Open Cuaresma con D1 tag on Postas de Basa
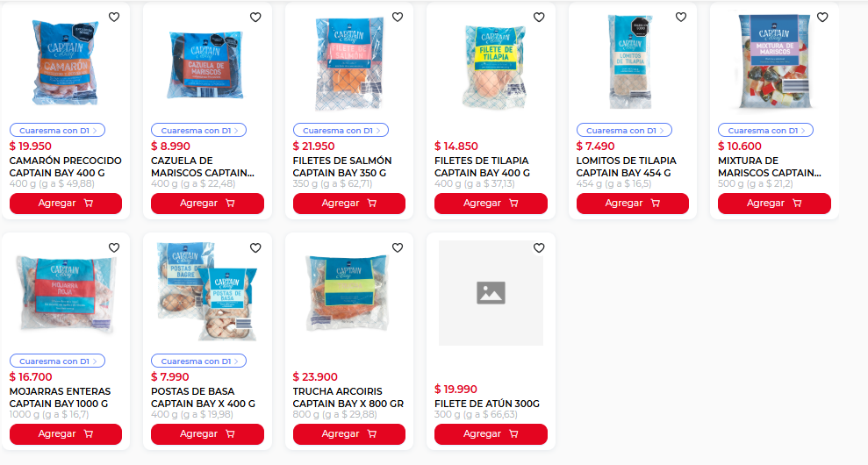The height and width of the screenshot is (465, 868). (199, 361)
